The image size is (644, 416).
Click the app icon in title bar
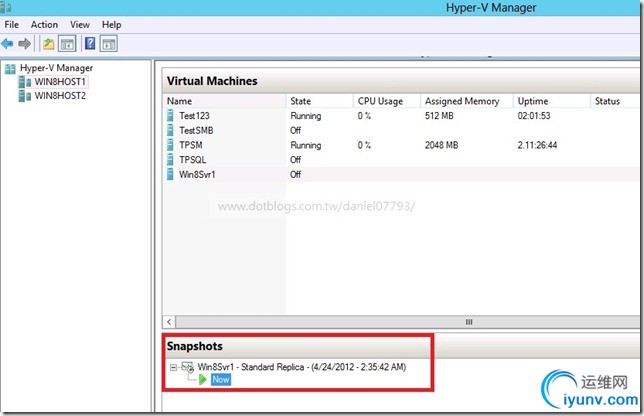(x=5, y=7)
